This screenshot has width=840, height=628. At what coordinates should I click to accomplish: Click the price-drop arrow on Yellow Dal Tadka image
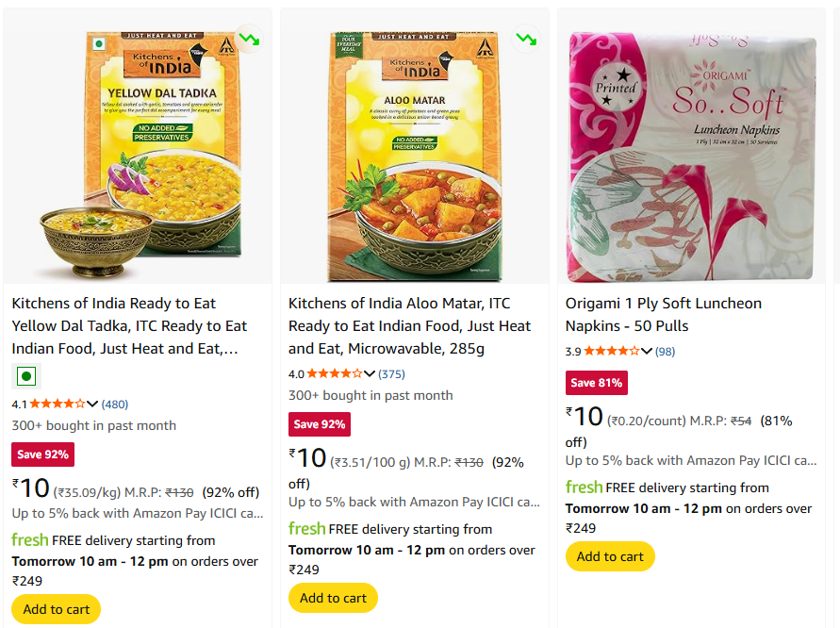click(x=250, y=39)
